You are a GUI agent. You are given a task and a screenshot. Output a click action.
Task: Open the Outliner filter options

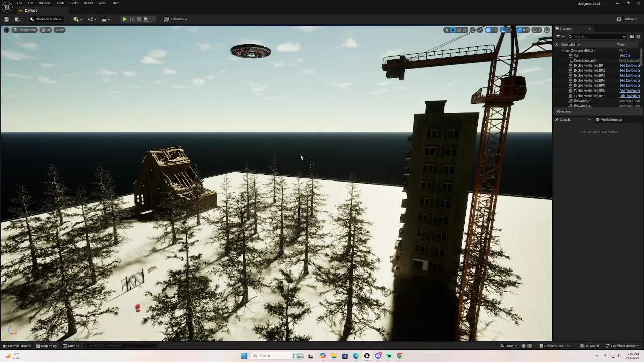pyautogui.click(x=560, y=37)
